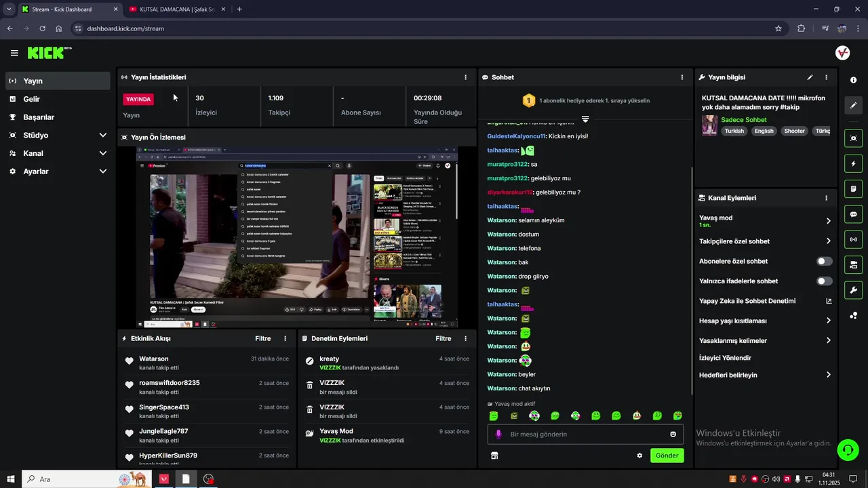Send the chat message with Gönder

pyautogui.click(x=667, y=455)
